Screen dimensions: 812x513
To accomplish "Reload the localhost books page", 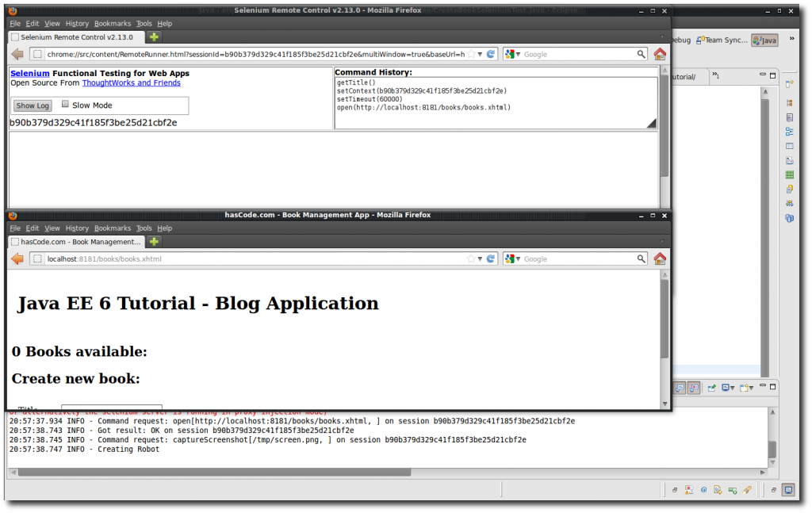I will (x=491, y=258).
